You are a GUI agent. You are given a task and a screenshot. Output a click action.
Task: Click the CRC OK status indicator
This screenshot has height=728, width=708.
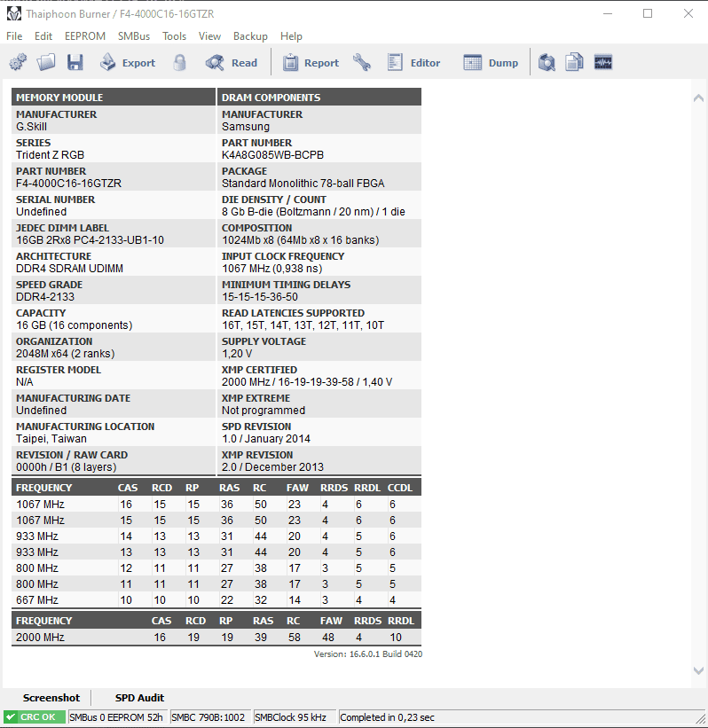[35, 717]
